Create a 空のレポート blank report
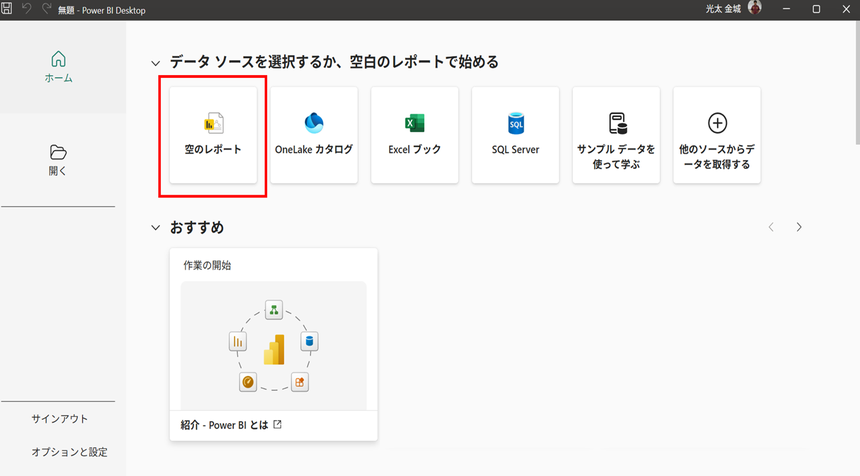860x476 pixels. point(213,135)
